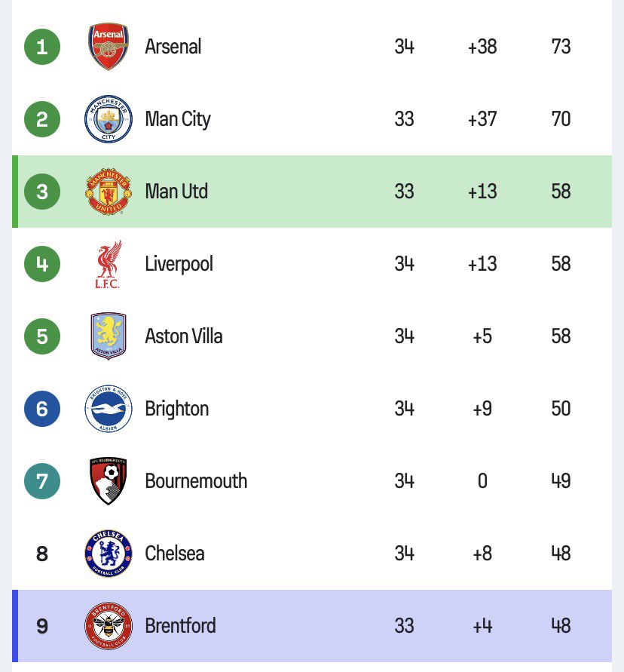624x672 pixels.
Task: Click Man City's +37 goal difference
Action: [482, 119]
